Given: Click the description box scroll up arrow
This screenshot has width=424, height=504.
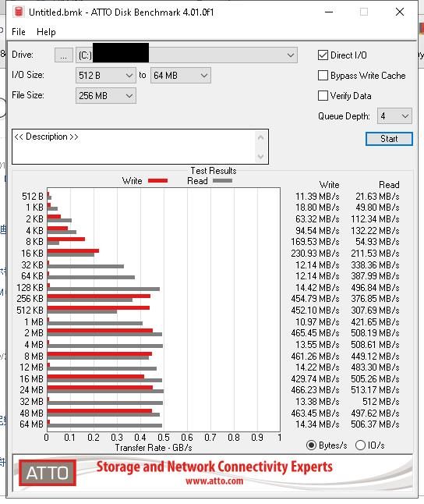Looking at the screenshot, I should tap(260, 137).
